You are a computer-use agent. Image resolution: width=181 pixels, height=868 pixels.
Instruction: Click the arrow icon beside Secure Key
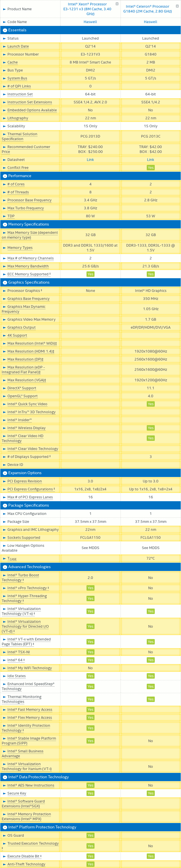pos(4,793)
